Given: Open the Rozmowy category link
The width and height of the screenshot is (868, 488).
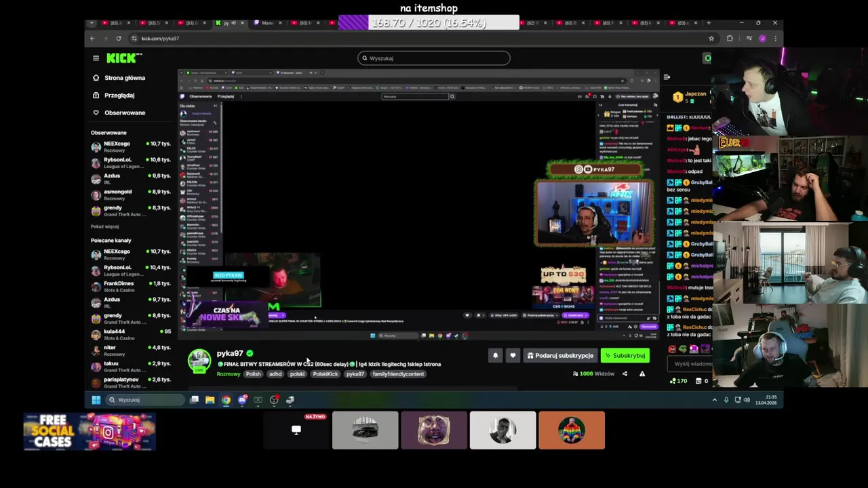Looking at the screenshot, I should (x=229, y=374).
